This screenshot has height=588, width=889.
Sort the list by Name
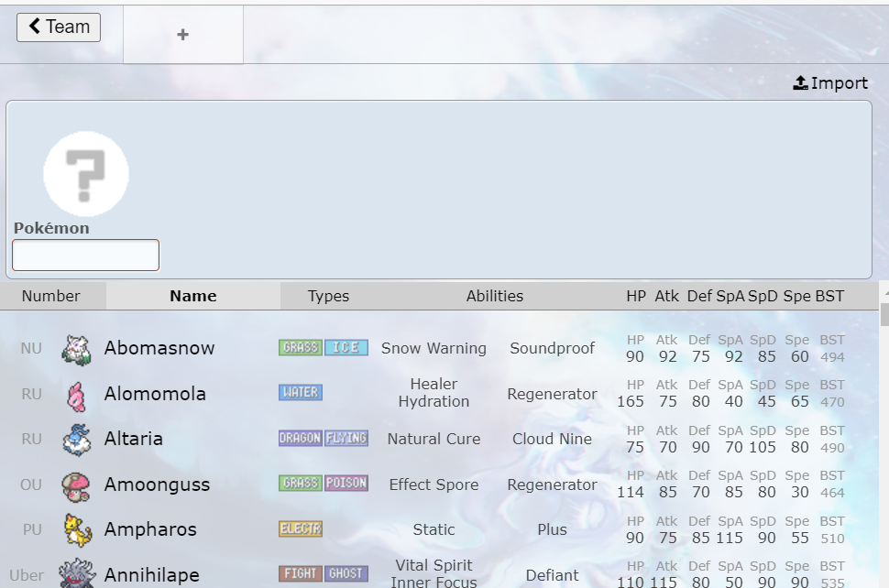[193, 296]
